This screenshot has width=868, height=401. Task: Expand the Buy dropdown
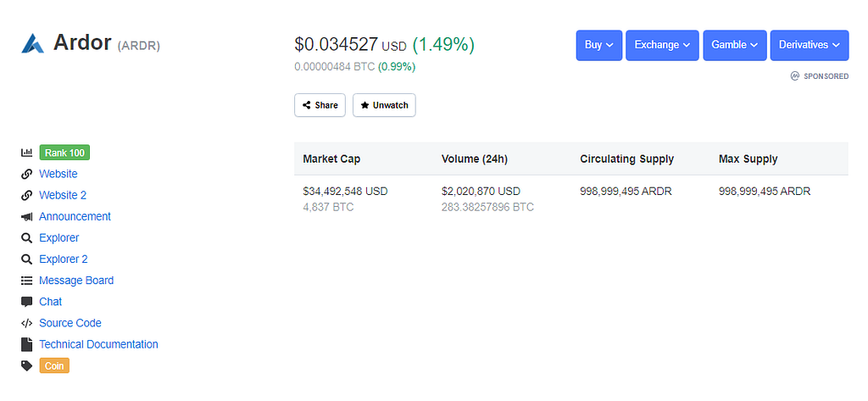coord(599,45)
